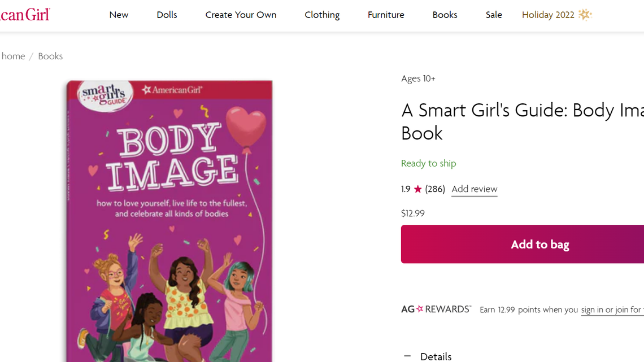Open the Clothing menu
The width and height of the screenshot is (644, 362).
[x=322, y=15]
